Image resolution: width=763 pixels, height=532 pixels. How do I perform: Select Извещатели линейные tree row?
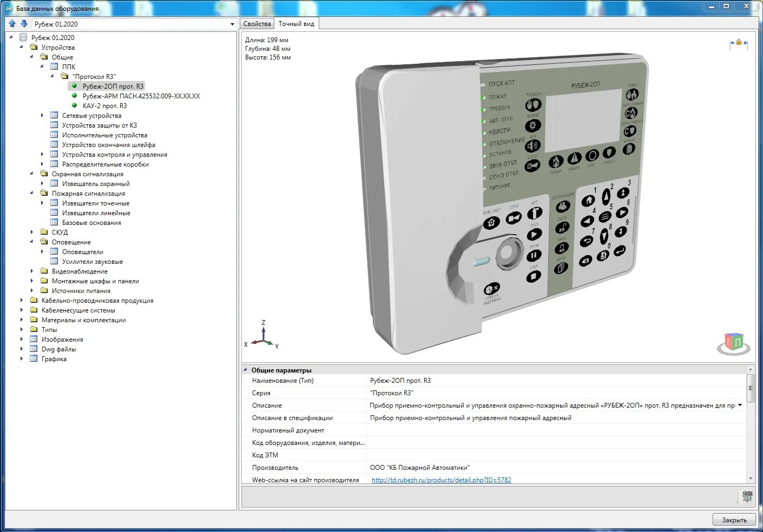coord(96,212)
